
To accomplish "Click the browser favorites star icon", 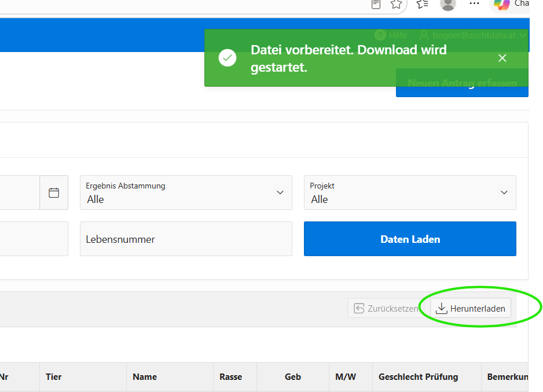I will pyautogui.click(x=396, y=4).
